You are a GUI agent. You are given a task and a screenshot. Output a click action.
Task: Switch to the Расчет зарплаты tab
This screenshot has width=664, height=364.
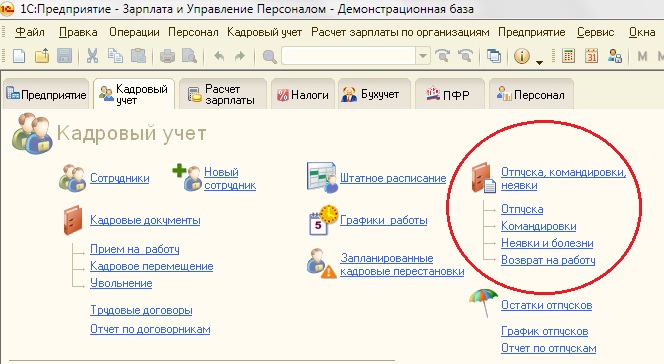[x=223, y=94]
